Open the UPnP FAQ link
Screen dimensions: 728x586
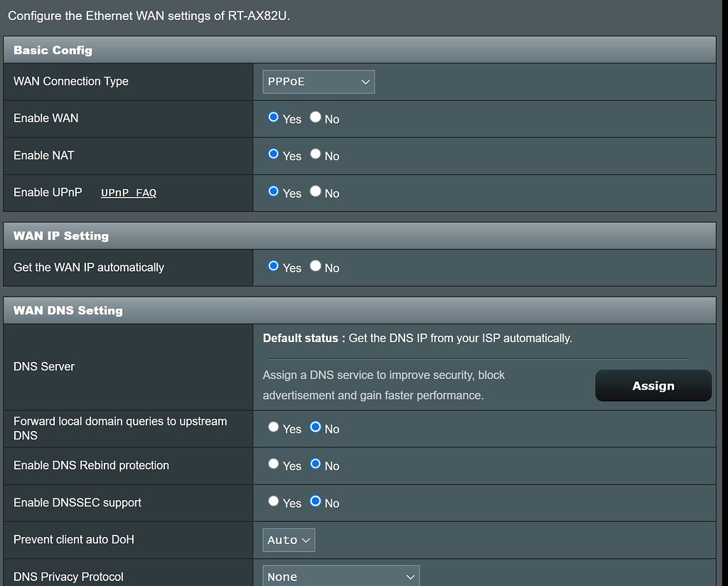[x=128, y=192]
